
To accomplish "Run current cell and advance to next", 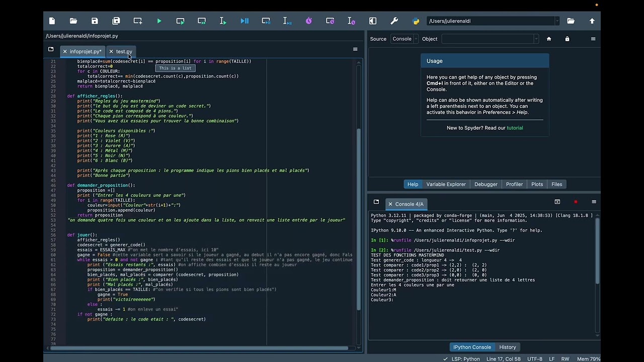I will (202, 21).
